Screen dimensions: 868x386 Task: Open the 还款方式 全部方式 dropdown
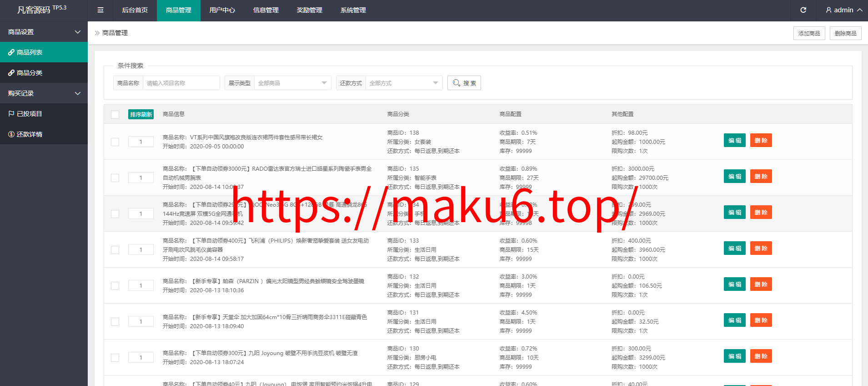(x=404, y=83)
